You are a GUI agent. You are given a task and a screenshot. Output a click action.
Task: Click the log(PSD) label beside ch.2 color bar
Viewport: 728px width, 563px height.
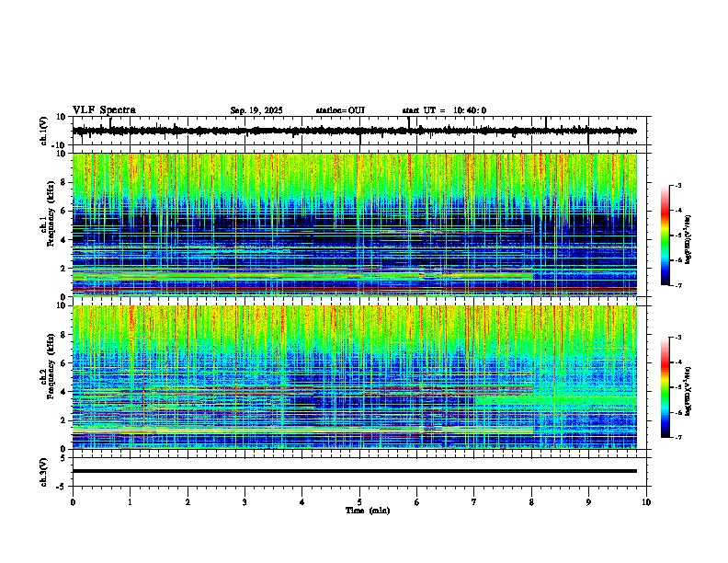[x=688, y=391]
